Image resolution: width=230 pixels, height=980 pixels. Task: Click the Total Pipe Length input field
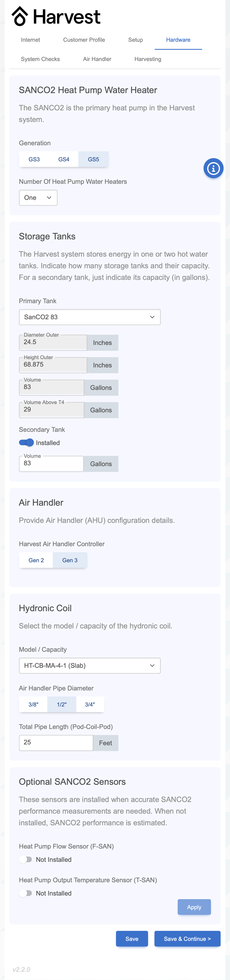pos(56,743)
